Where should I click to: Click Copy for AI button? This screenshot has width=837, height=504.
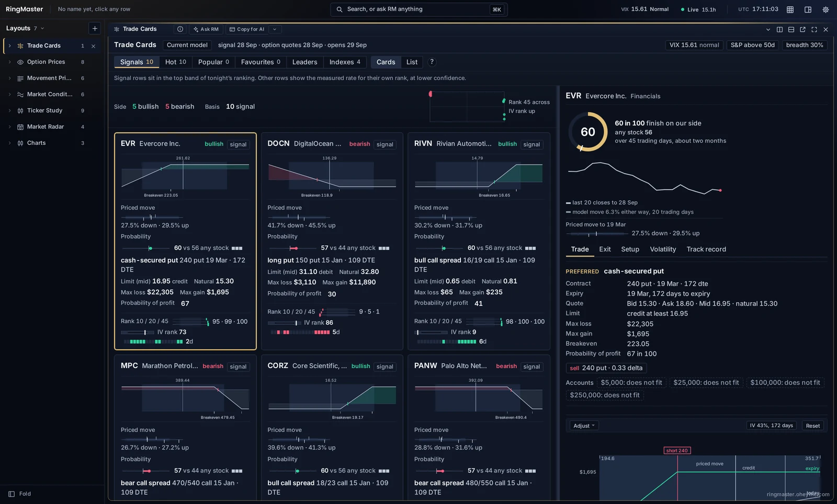pyautogui.click(x=247, y=29)
